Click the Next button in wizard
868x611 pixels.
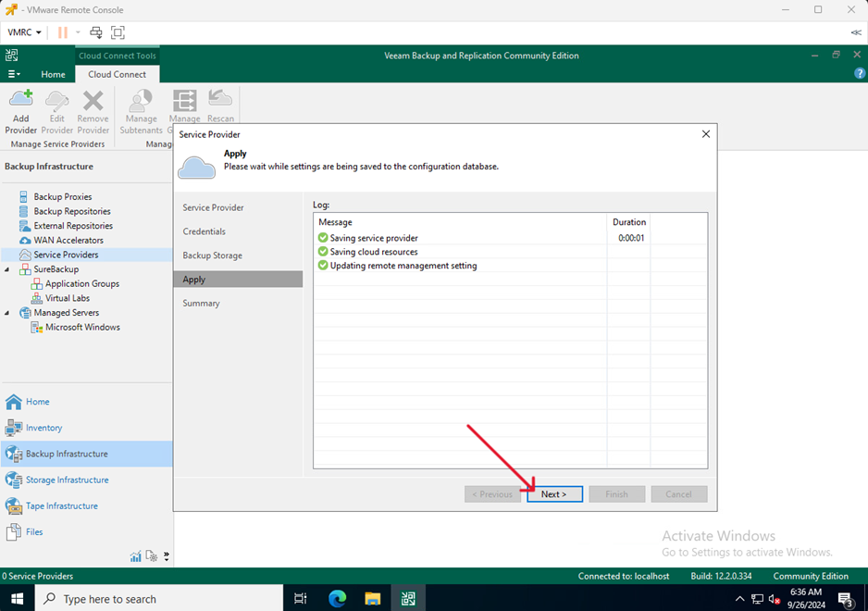pos(554,494)
